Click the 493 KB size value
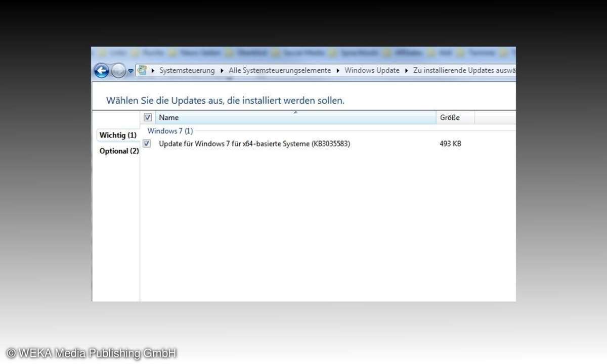Image resolution: width=607 pixels, height=364 pixels. point(450,144)
